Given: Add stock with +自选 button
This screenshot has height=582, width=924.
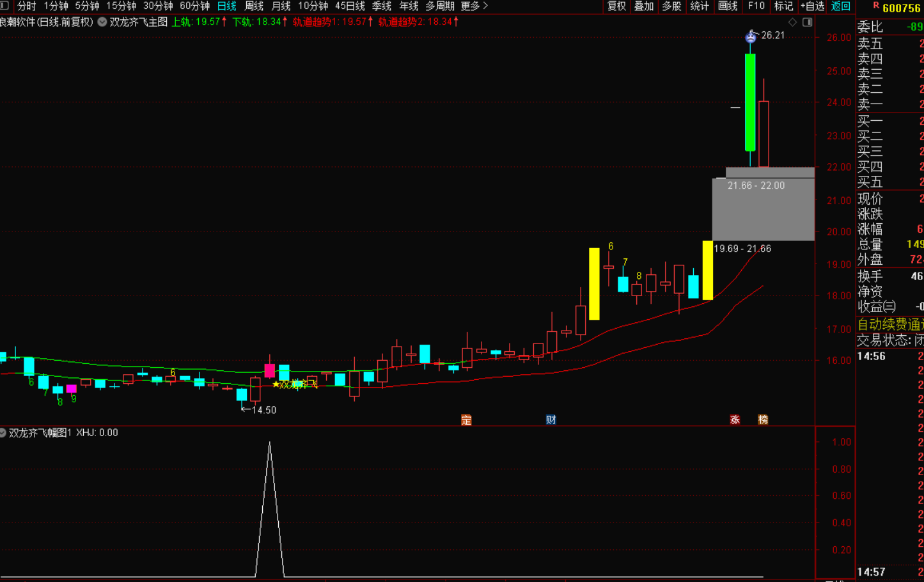Looking at the screenshot, I should click(x=812, y=6).
